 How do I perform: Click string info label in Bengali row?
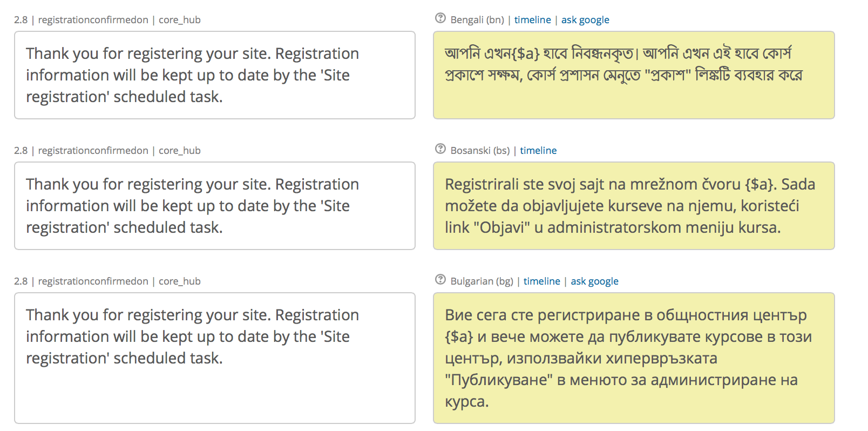click(107, 20)
